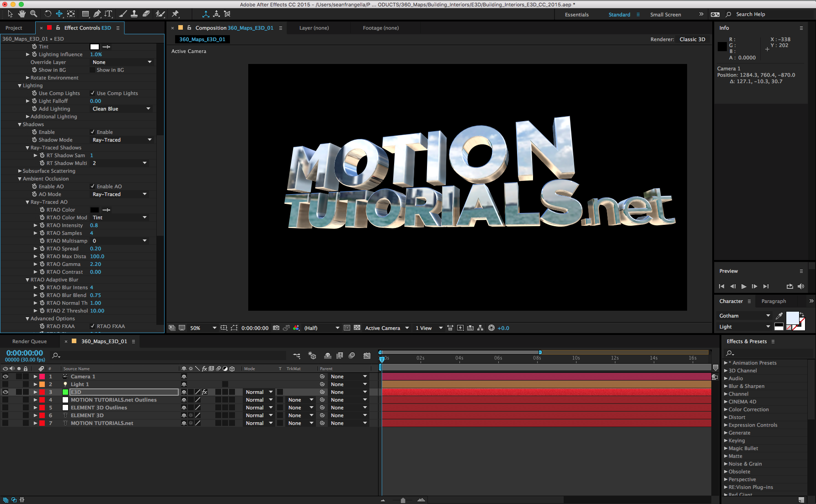Take a snapshot with camera icon
816x504 pixels.
pyautogui.click(x=276, y=328)
